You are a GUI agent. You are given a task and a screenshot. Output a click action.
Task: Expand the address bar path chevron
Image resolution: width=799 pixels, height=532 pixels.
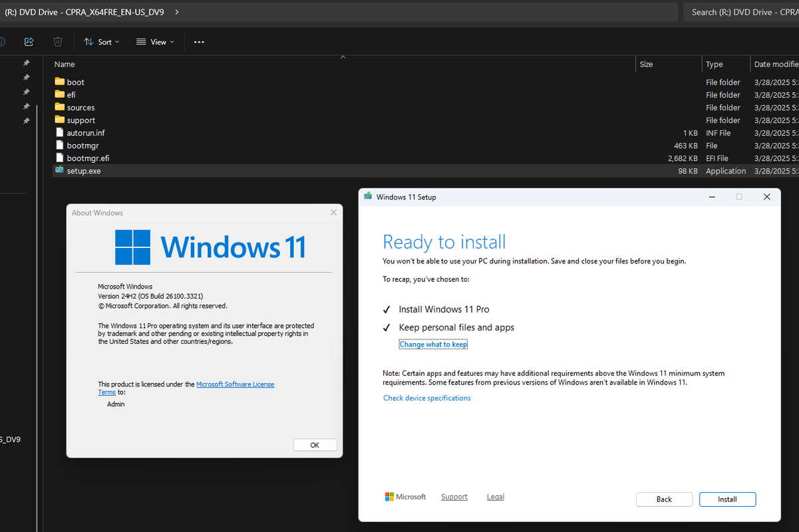click(176, 12)
